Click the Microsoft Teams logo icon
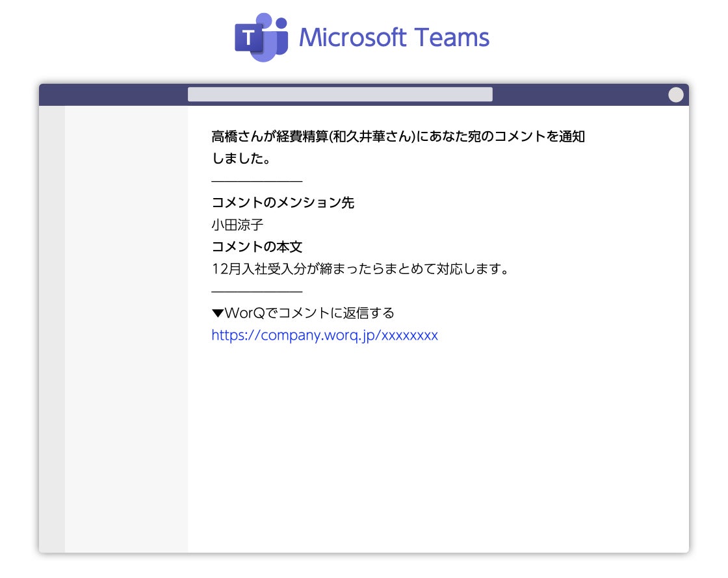This screenshot has width=728, height=578. click(261, 37)
